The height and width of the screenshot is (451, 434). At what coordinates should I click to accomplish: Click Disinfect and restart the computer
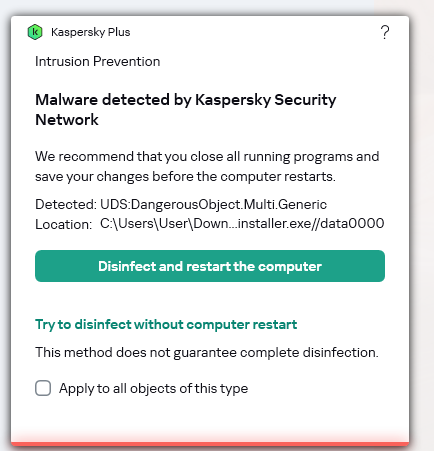point(210,266)
